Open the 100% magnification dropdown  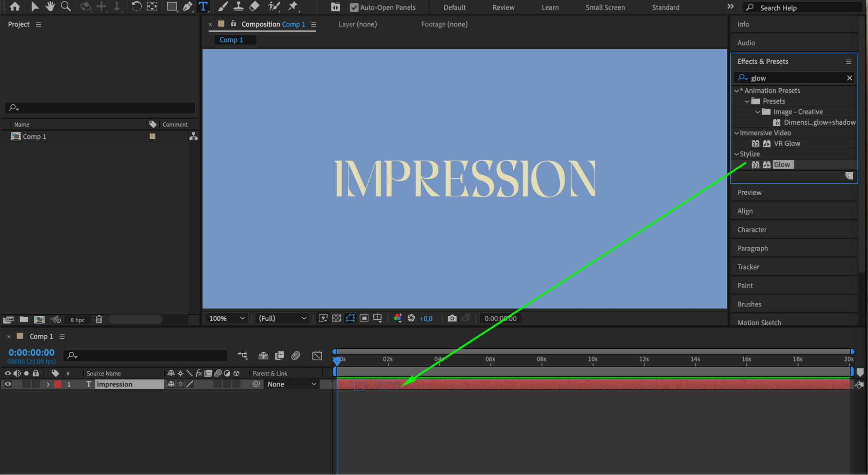(x=227, y=318)
